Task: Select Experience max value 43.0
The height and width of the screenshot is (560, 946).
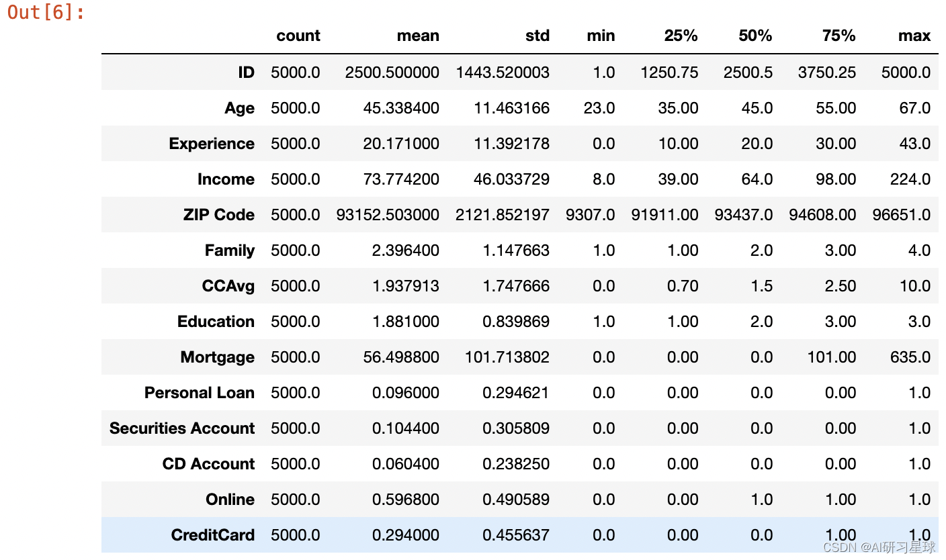Action: (914, 144)
